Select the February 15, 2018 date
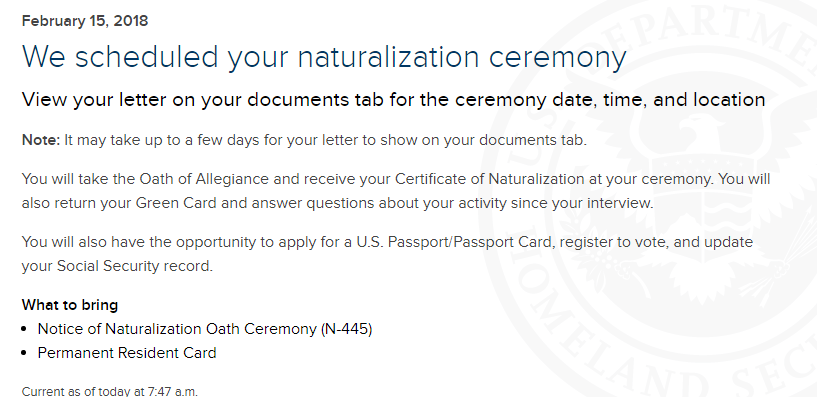The image size is (817, 397). pos(85,21)
